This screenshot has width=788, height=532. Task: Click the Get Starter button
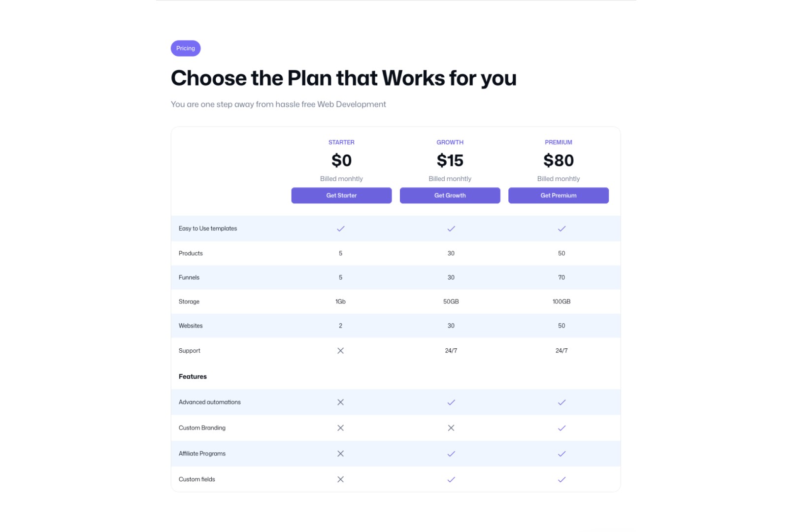tap(341, 196)
